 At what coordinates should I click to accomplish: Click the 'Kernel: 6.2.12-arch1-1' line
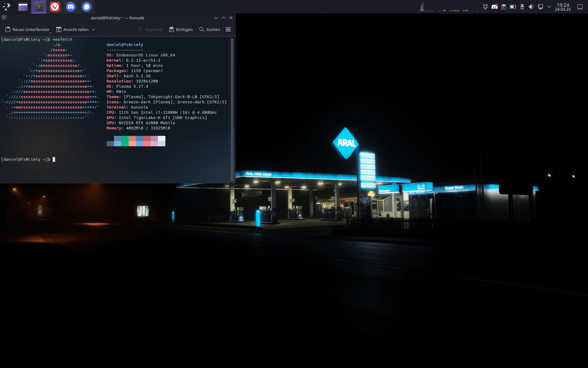click(134, 60)
